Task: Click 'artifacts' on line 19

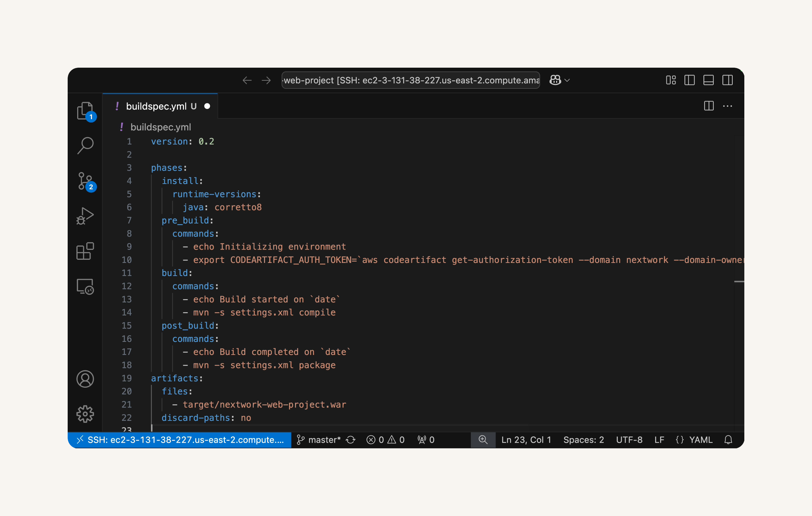Action: (175, 378)
